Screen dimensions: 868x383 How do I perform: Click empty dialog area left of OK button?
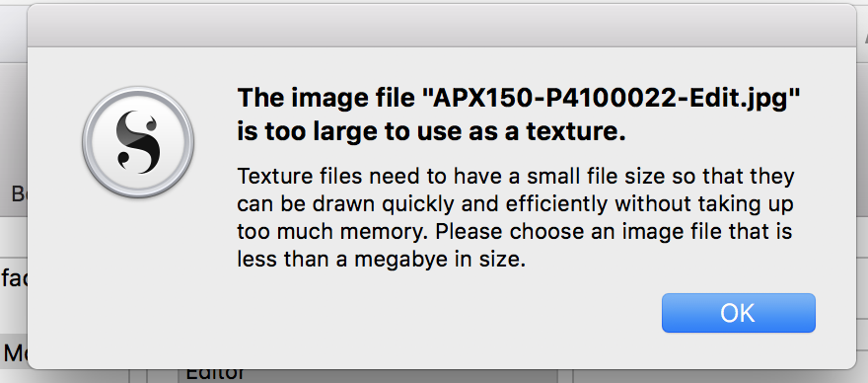click(443, 314)
